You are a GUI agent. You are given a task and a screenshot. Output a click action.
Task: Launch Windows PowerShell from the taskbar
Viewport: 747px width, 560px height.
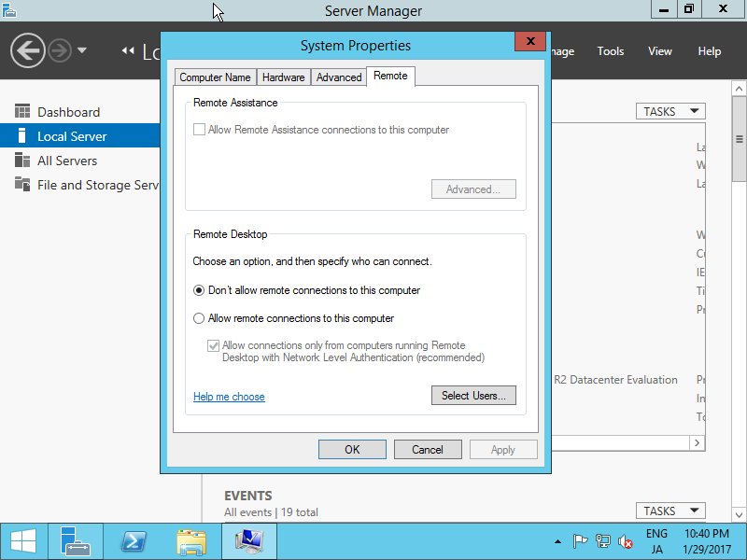coord(133,541)
